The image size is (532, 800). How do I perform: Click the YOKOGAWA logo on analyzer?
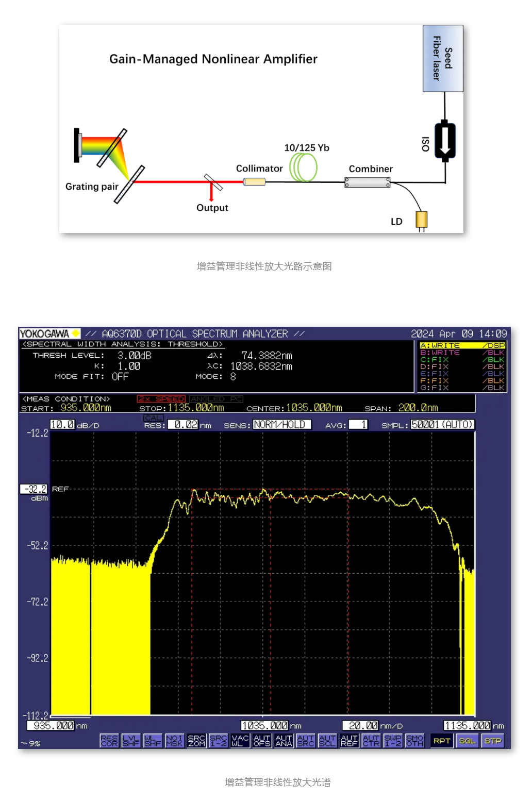tap(49, 334)
